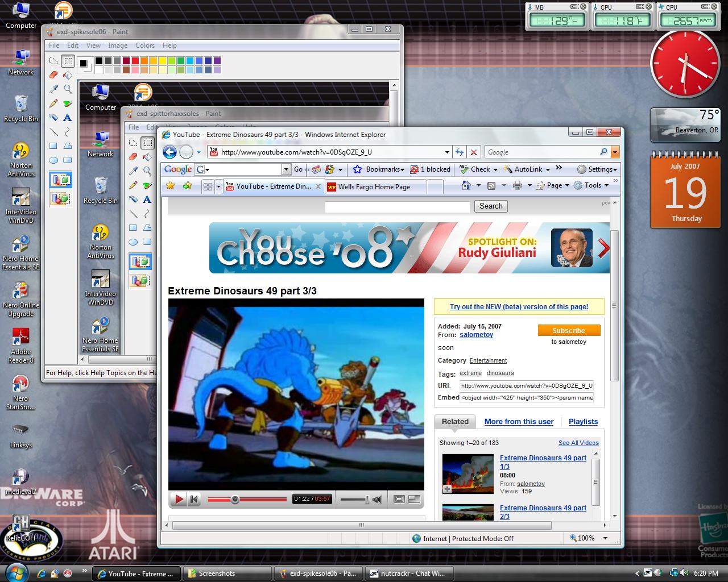Screen dimensions: 728x582
Task: Select opaque selection option in Paint toolbox
Action: coord(61,181)
